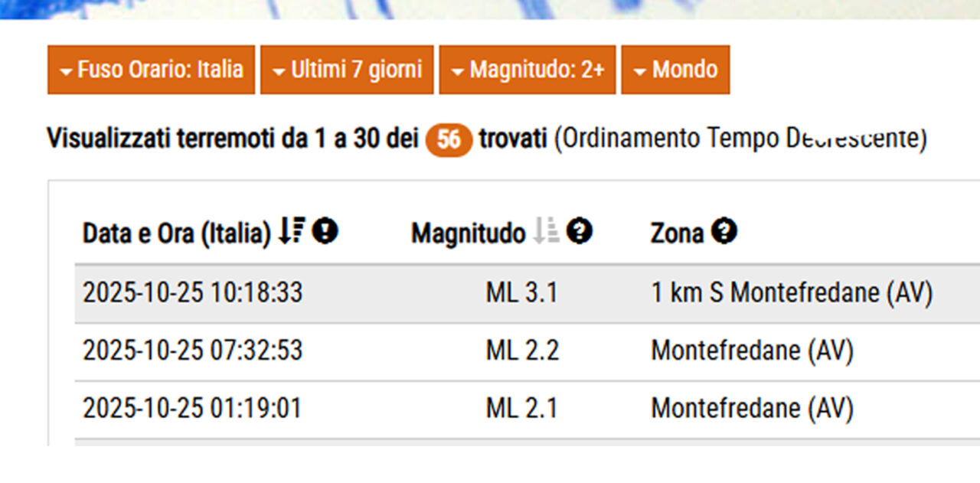Click Montefredane (AV) for the 07:32:53 event
This screenshot has width=980, height=483.
[752, 350]
